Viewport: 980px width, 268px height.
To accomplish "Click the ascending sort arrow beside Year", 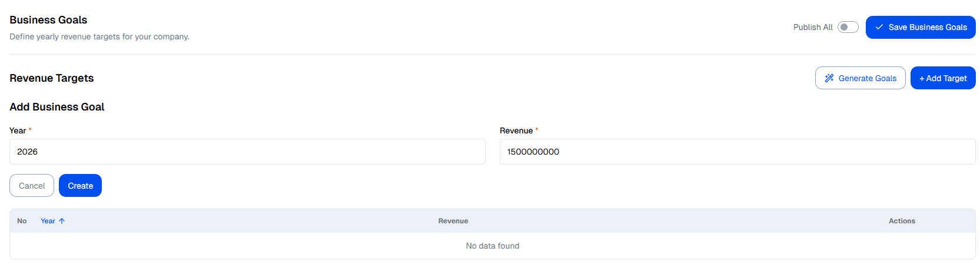I will [x=62, y=221].
